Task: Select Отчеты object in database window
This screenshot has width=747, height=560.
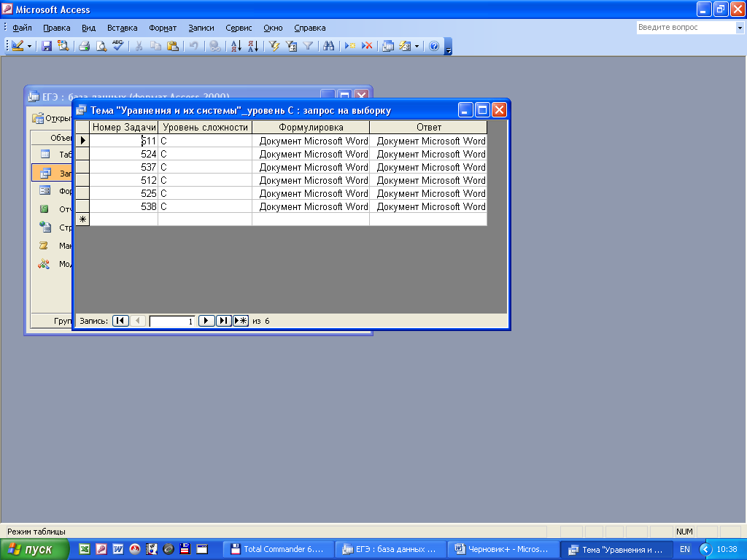Action: pyautogui.click(x=53, y=209)
